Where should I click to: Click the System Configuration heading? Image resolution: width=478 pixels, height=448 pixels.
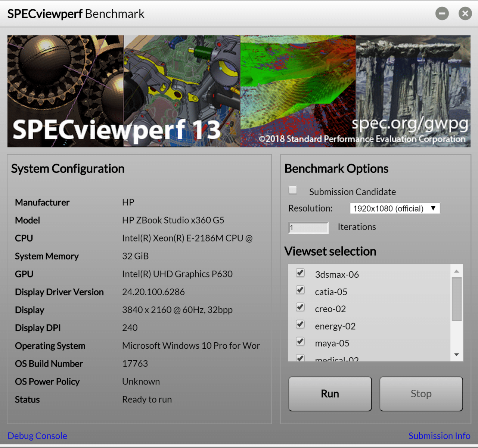(x=68, y=169)
